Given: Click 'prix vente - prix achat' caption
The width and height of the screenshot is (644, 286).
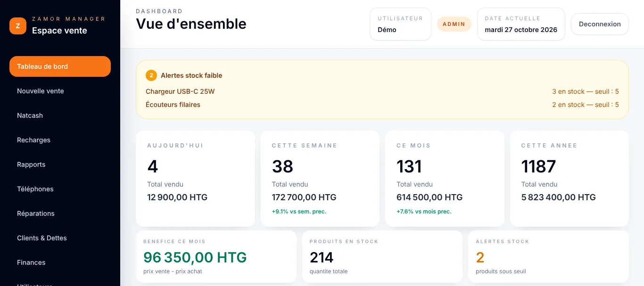Looking at the screenshot, I should point(173,271).
